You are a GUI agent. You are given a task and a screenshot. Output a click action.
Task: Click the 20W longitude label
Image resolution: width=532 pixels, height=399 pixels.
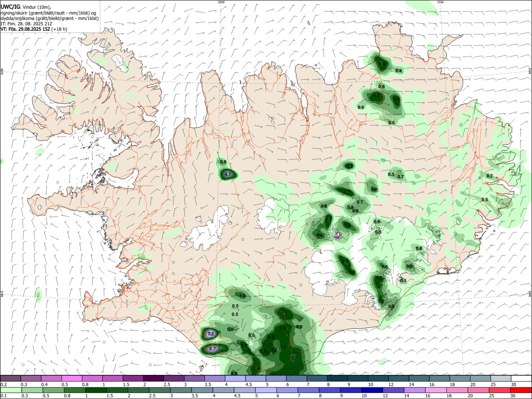(221, 2)
